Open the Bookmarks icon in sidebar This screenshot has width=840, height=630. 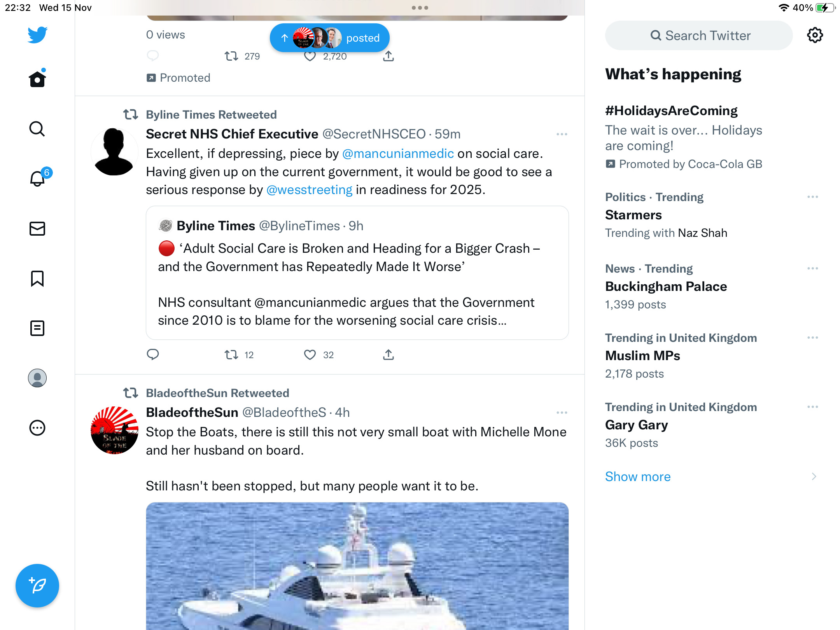[37, 278]
